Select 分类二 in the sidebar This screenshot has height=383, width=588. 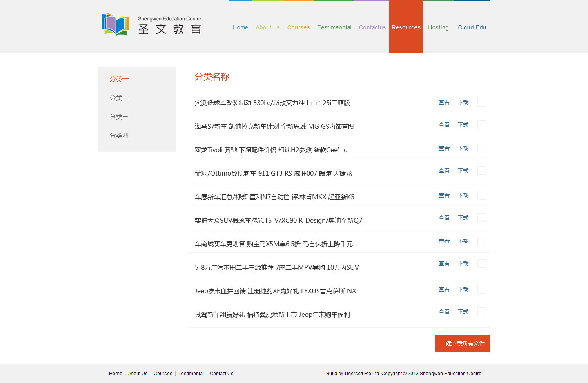119,98
